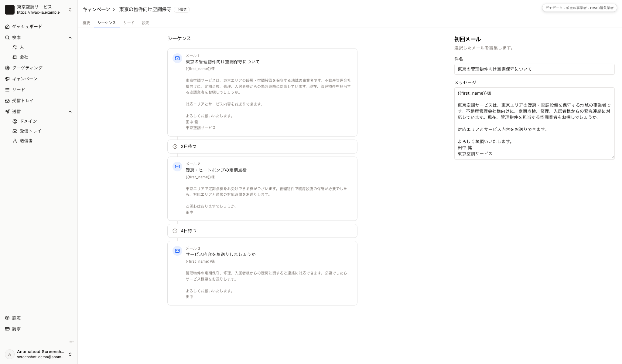The image size is (622, 364).
Task: Click the ターゲティング target icon
Action: pyautogui.click(x=7, y=68)
